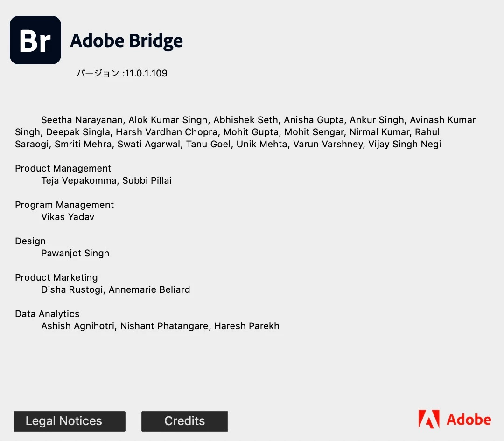The image size is (504, 441).
Task: Click the Legal Notices button
Action: click(70, 421)
